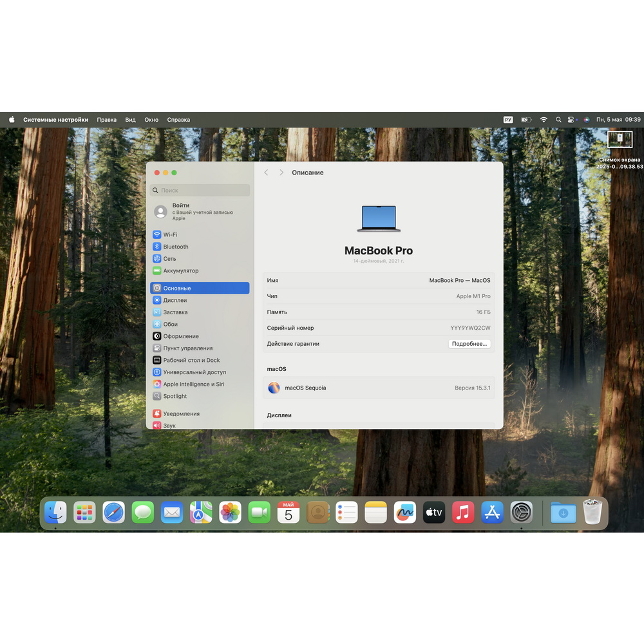Click the Apple M1 Pro chip value
644x644 pixels.
tap(473, 296)
